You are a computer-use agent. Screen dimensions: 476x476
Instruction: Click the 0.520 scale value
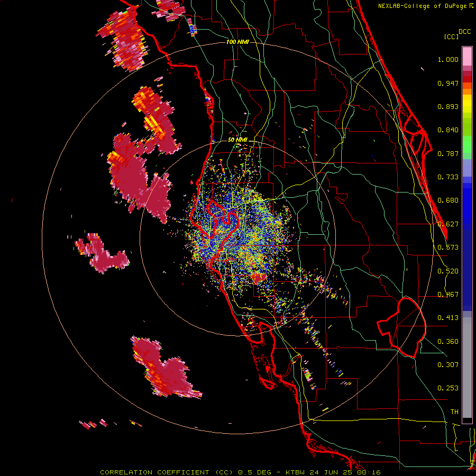(448, 271)
